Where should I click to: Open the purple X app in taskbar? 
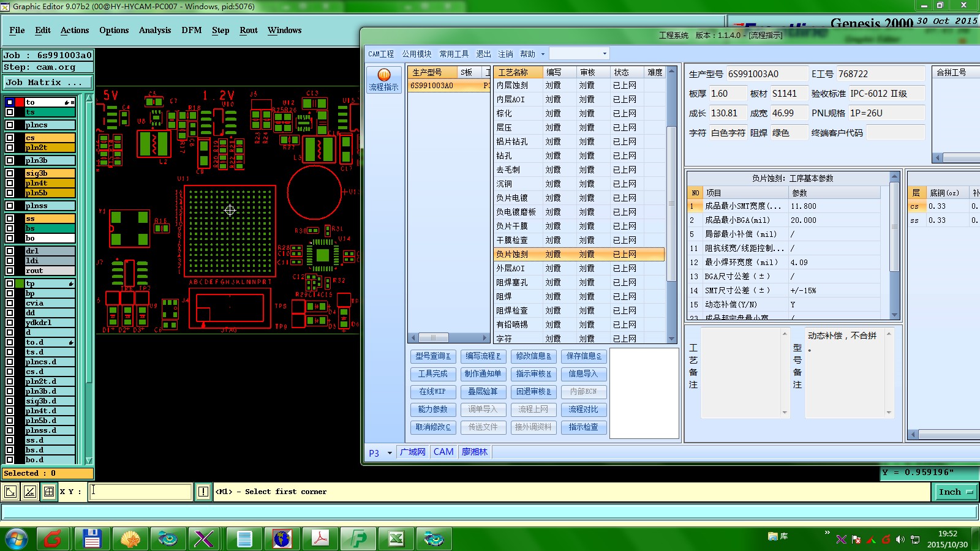[x=205, y=539]
